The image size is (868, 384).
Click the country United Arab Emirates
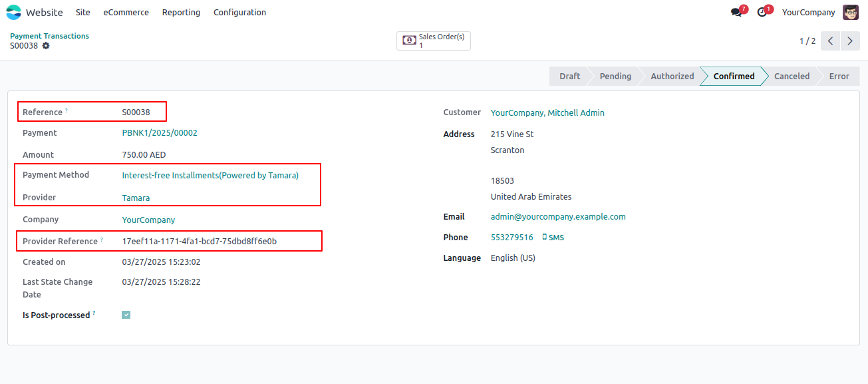tap(531, 197)
